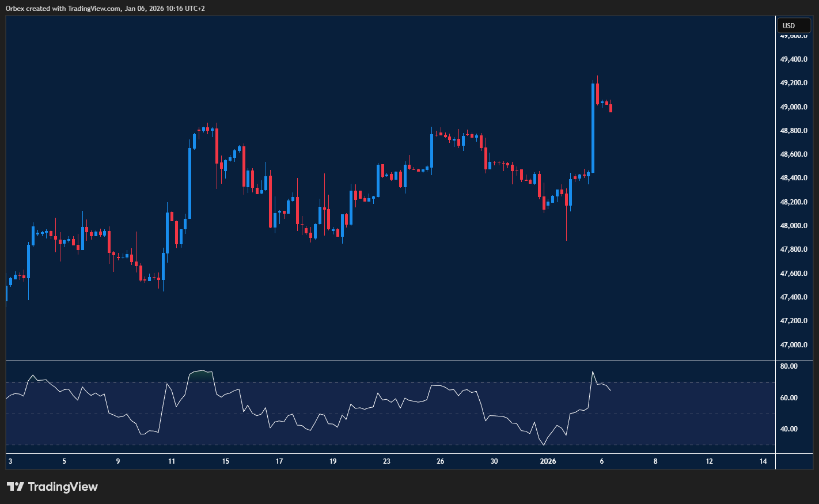Select the 2026 label on the time axis
The width and height of the screenshot is (819, 504).
click(x=548, y=461)
